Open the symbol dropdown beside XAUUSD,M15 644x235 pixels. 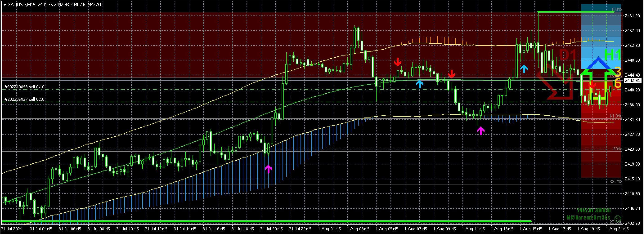pos(4,4)
